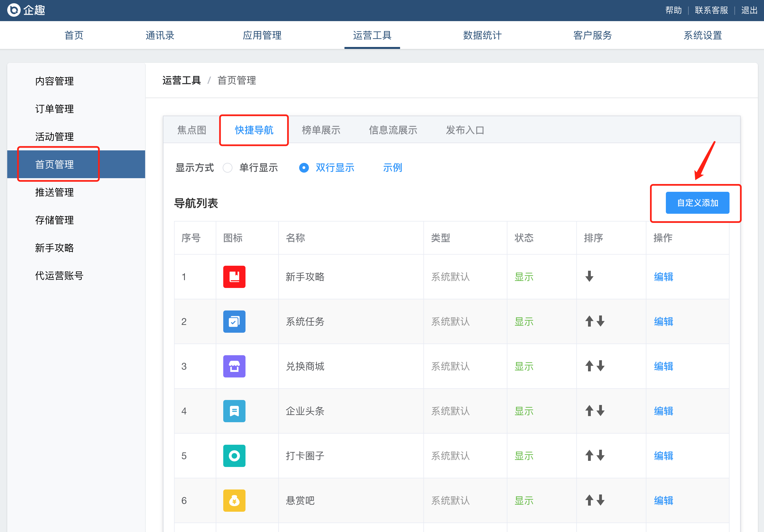The width and height of the screenshot is (764, 532).
Task: Move 兑换商城 up with the up arrow
Action: 589,366
